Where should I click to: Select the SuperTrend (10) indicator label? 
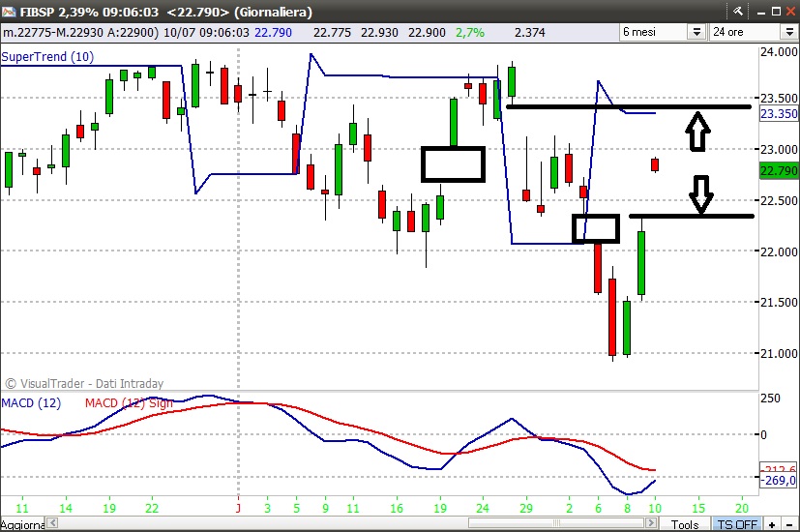(x=47, y=57)
